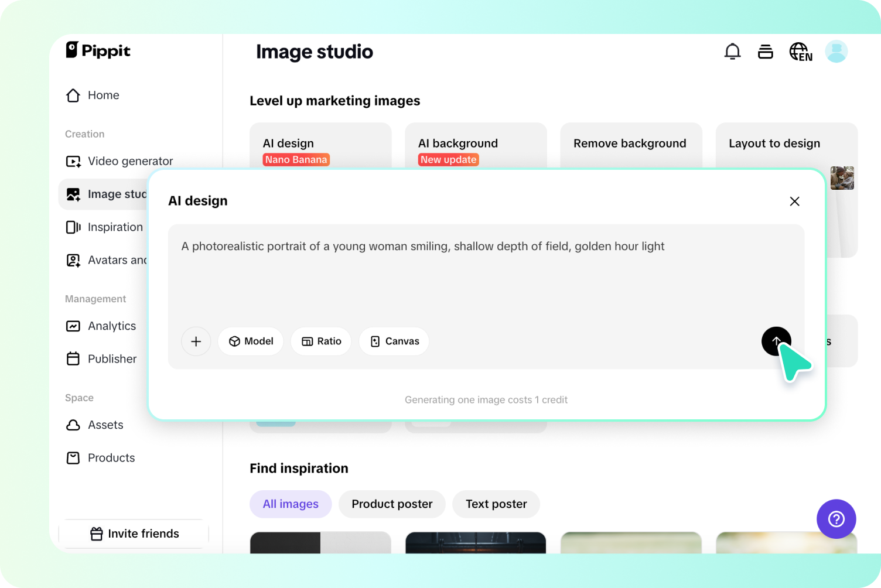Click the plus add attachment button
This screenshot has width=881, height=588.
point(196,341)
